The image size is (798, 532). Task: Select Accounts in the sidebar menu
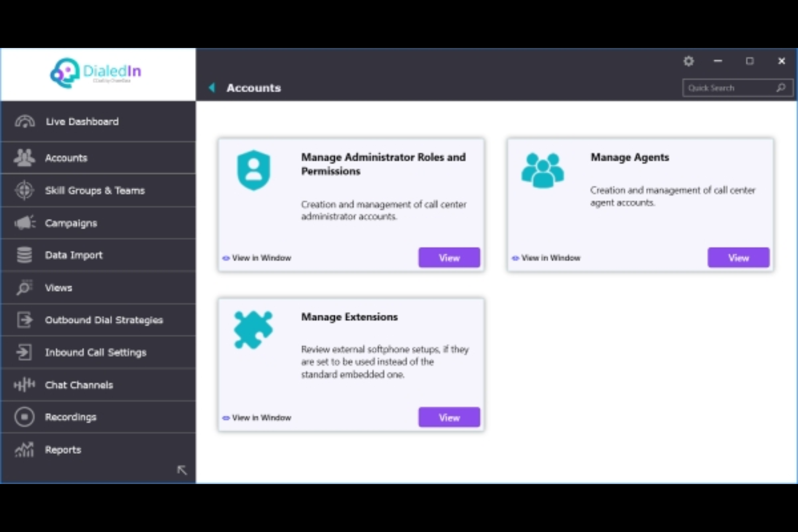tap(66, 157)
